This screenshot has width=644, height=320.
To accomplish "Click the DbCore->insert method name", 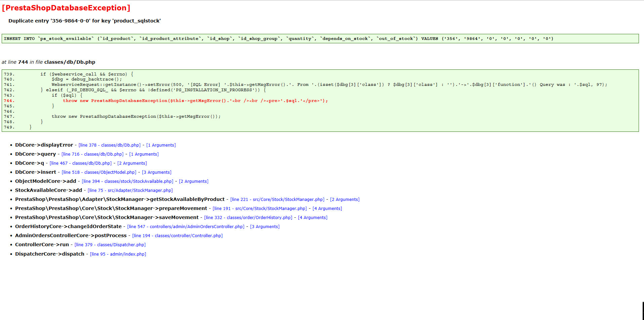I will (x=36, y=172).
